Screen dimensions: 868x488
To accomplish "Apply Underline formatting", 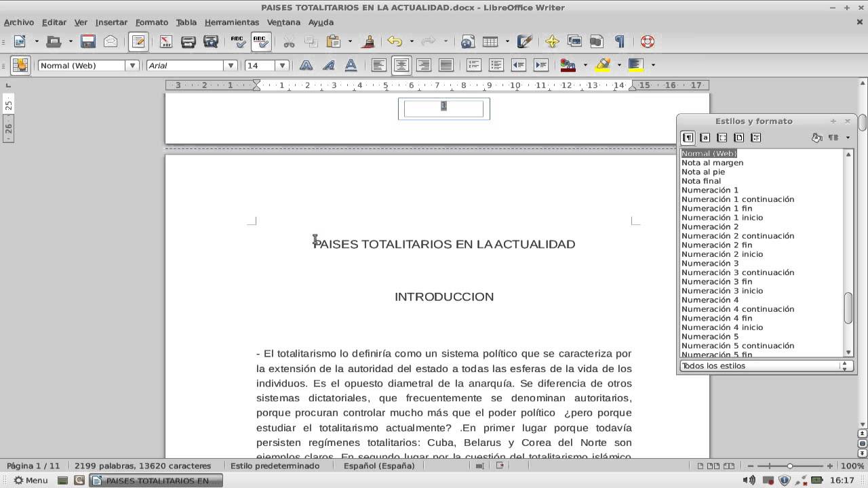I will click(x=351, y=65).
